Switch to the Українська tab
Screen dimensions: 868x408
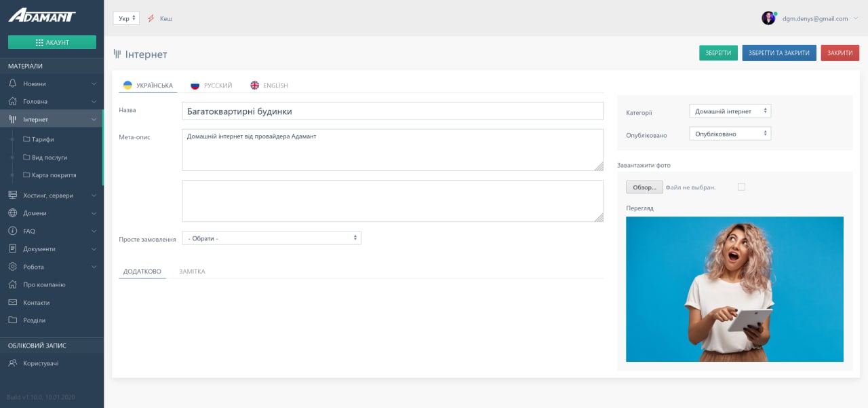[x=148, y=86]
